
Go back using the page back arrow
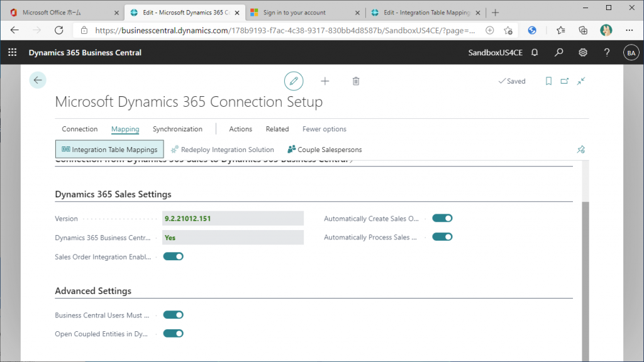pyautogui.click(x=38, y=80)
